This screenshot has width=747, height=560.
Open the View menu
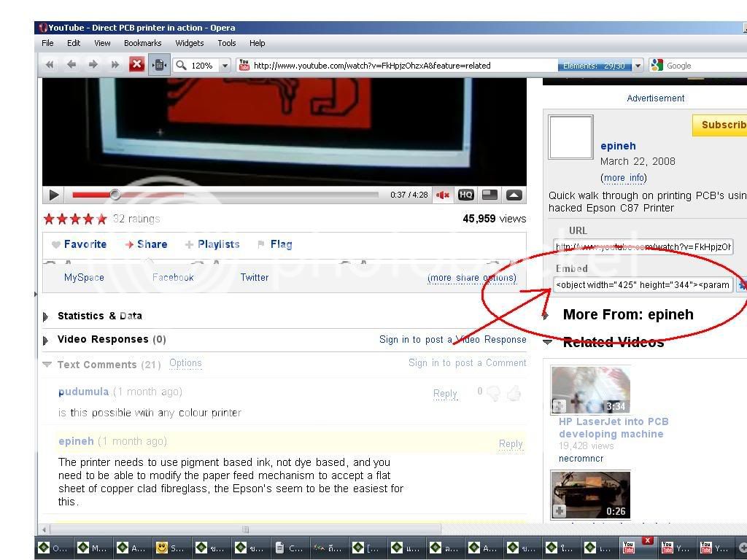pyautogui.click(x=102, y=43)
